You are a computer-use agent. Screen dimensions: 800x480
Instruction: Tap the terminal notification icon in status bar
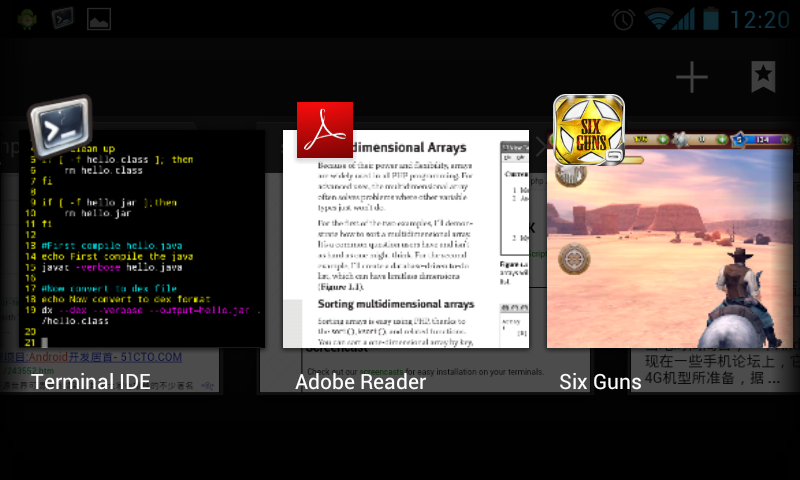click(x=63, y=19)
